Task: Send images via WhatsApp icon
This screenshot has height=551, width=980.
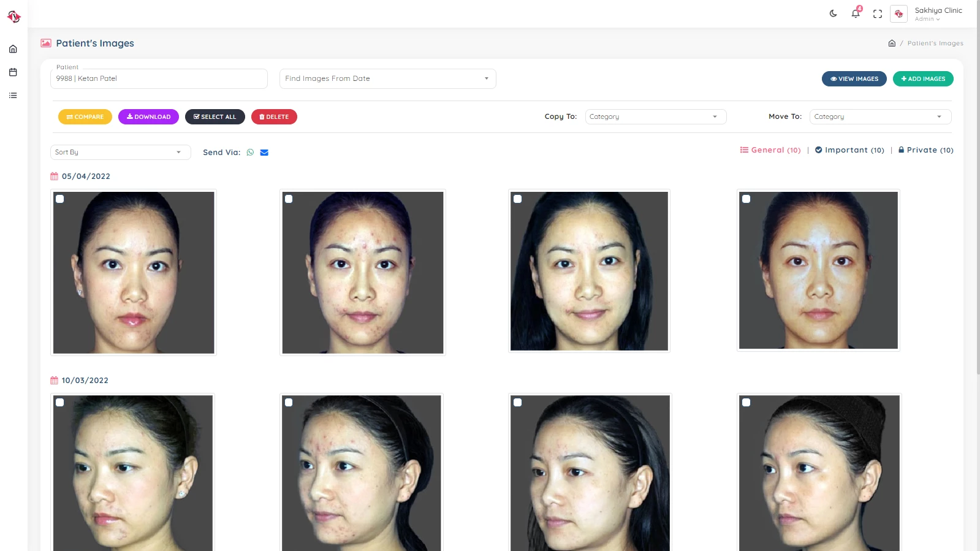Action: tap(250, 153)
